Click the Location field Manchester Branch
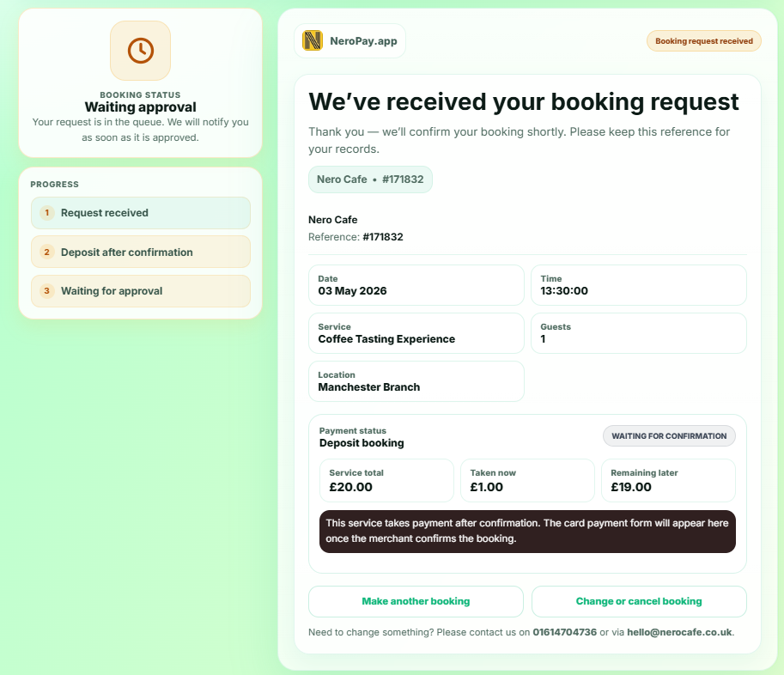The width and height of the screenshot is (784, 675). [x=416, y=381]
